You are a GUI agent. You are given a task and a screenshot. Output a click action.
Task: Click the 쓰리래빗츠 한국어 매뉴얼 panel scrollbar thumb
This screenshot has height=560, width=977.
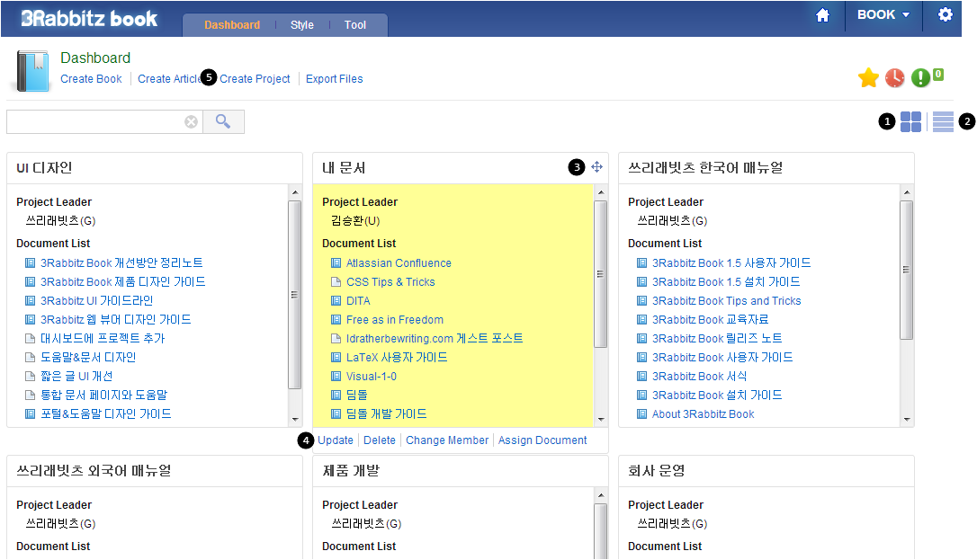(907, 270)
